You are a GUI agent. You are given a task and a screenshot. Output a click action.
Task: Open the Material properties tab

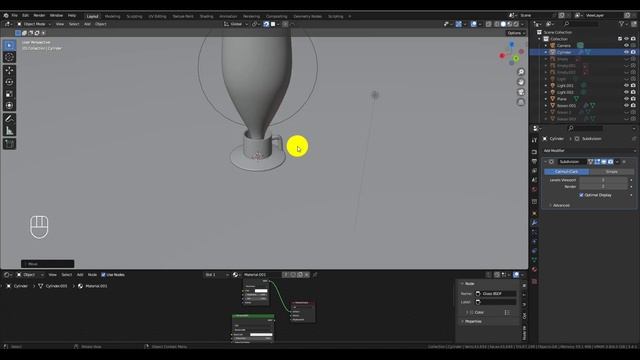pyautogui.click(x=534, y=270)
